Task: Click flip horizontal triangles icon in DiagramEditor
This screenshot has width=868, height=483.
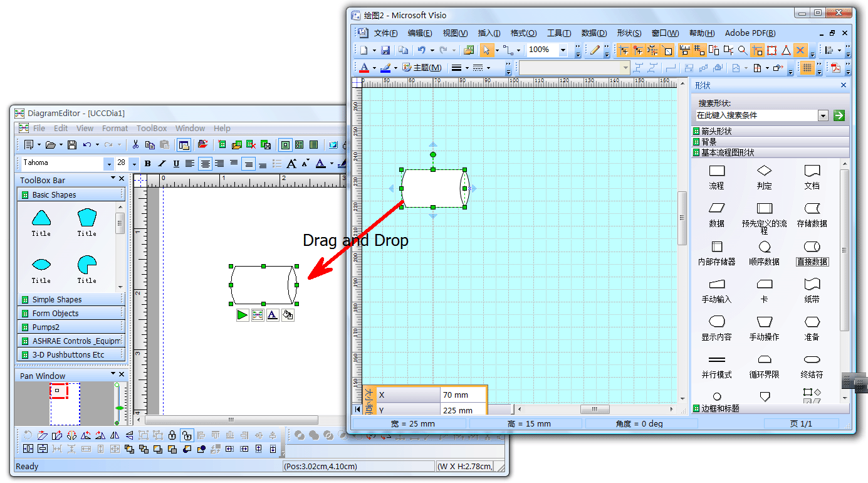Action: coord(115,435)
